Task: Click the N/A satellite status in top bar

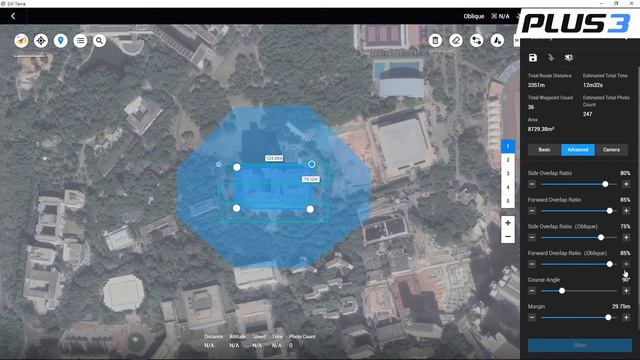Action: click(500, 16)
